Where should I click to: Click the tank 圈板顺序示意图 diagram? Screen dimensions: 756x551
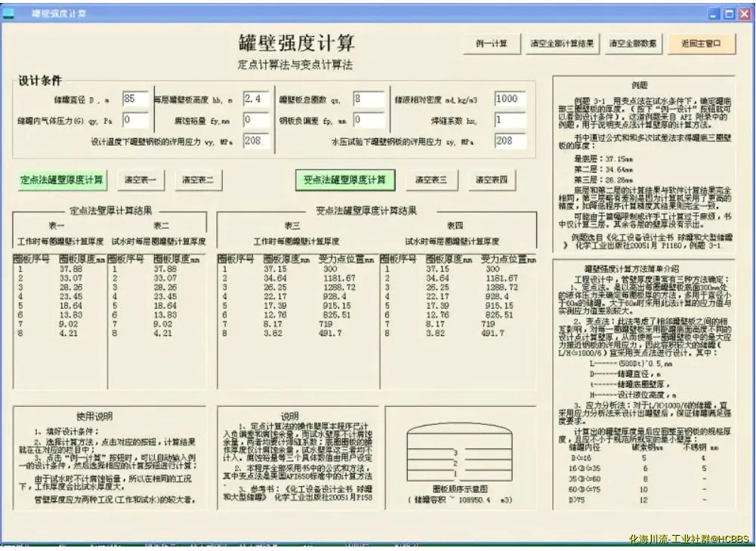459,453
